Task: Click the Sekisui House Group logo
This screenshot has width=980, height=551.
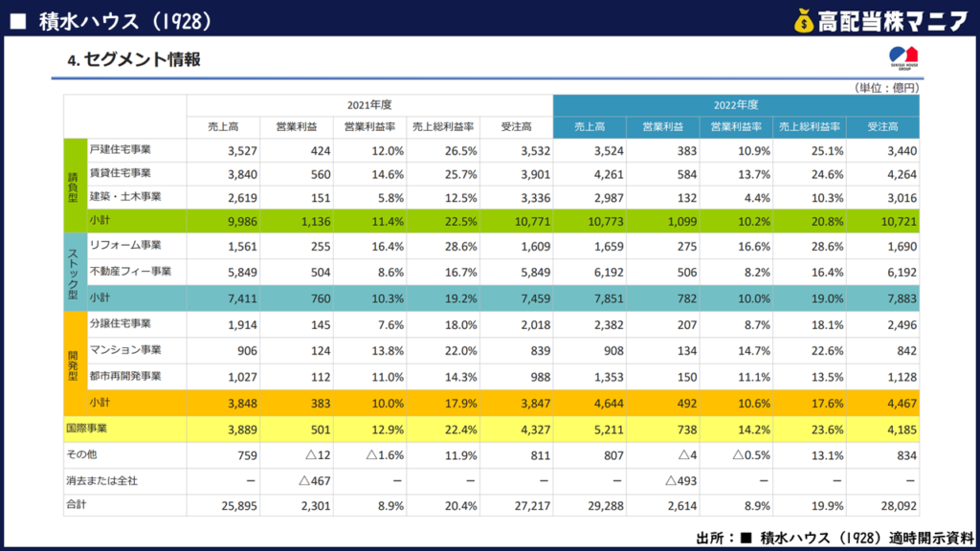Action: coord(903,58)
